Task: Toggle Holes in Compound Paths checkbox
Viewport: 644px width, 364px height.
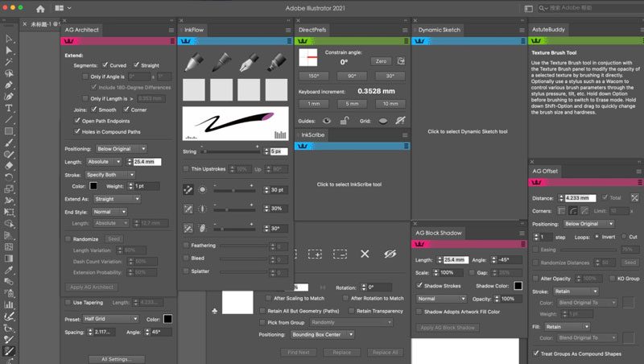Action: (x=77, y=131)
